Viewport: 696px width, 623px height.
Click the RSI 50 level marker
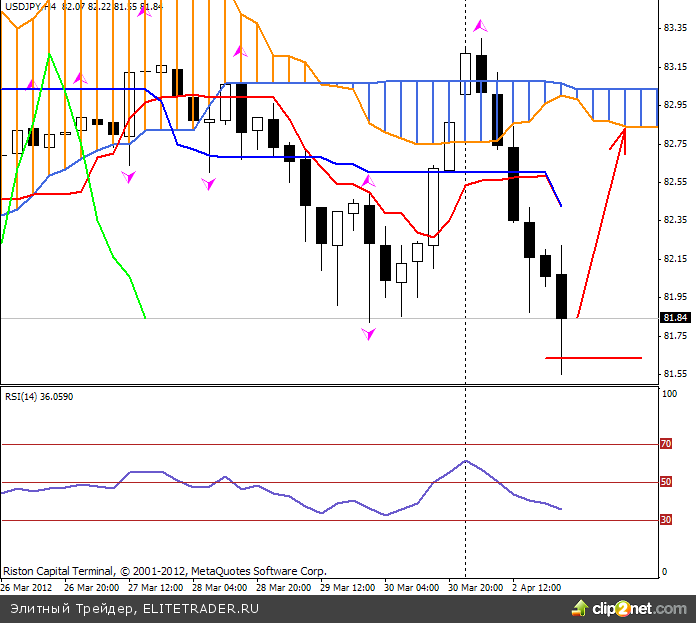664,482
